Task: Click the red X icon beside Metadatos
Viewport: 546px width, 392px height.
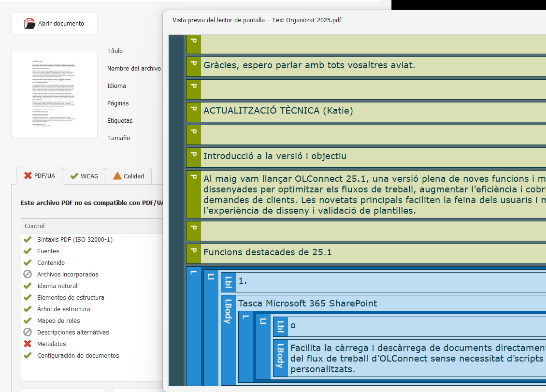Action: tap(28, 344)
